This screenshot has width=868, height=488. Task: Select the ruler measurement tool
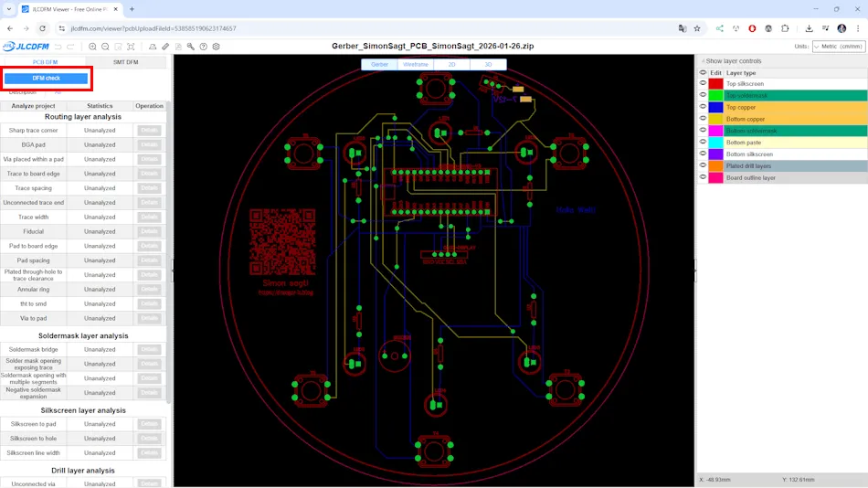pyautogui.click(x=165, y=47)
